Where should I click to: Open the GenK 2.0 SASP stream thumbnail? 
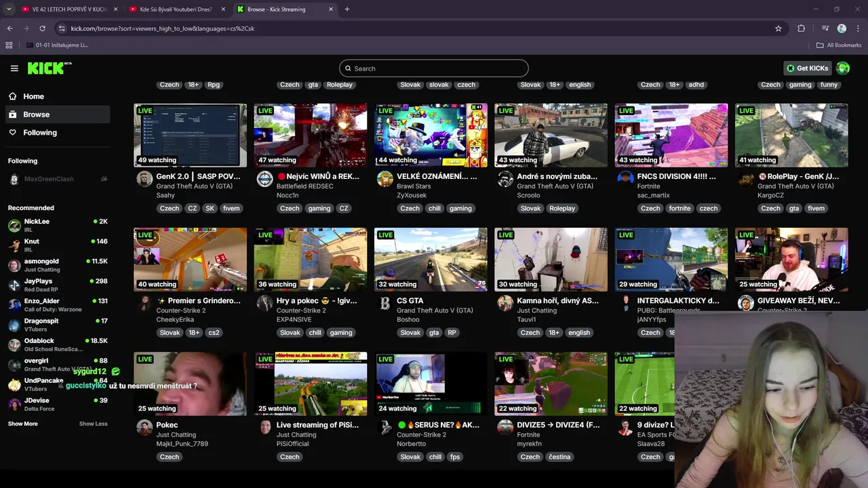[x=190, y=135]
